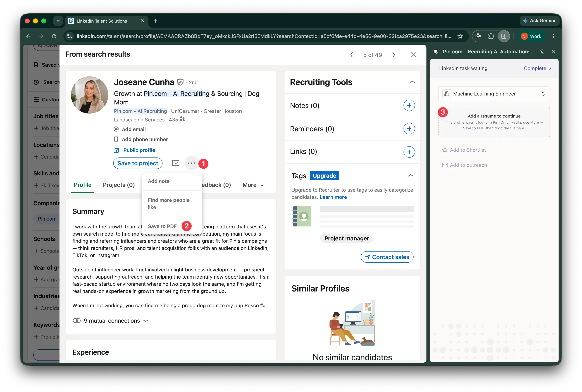Screen dimensions: 582x392
Task: Open Custom filters icon in the sidebar
Action: pyautogui.click(x=36, y=99)
